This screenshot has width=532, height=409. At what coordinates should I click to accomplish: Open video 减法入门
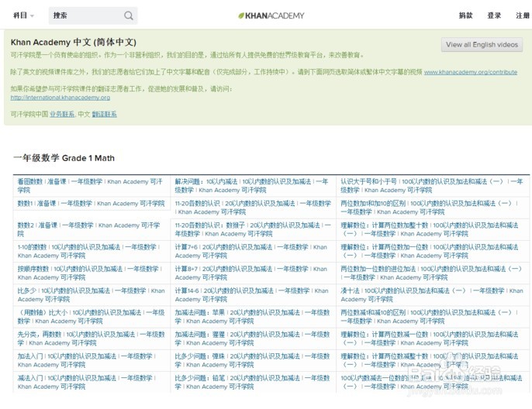pos(87,382)
